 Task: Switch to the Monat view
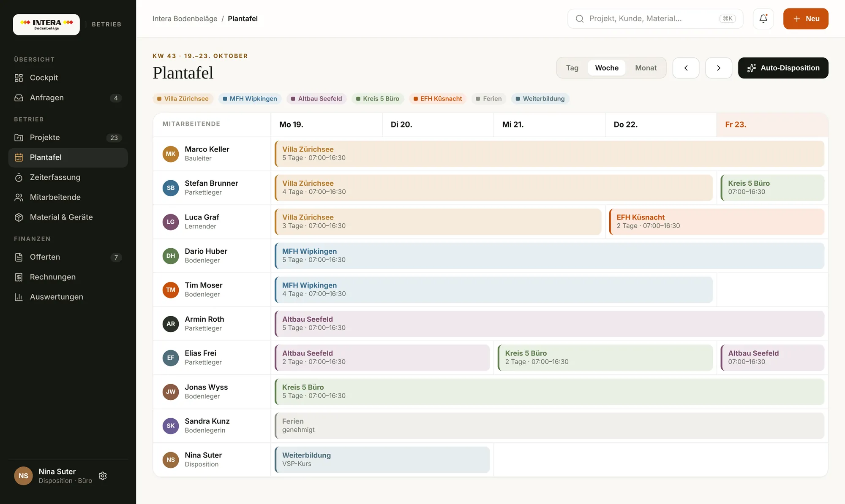coord(646,68)
